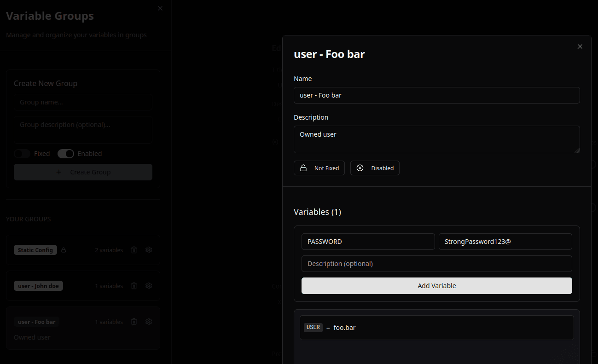Open settings gear for user - Foo bar

(148, 322)
